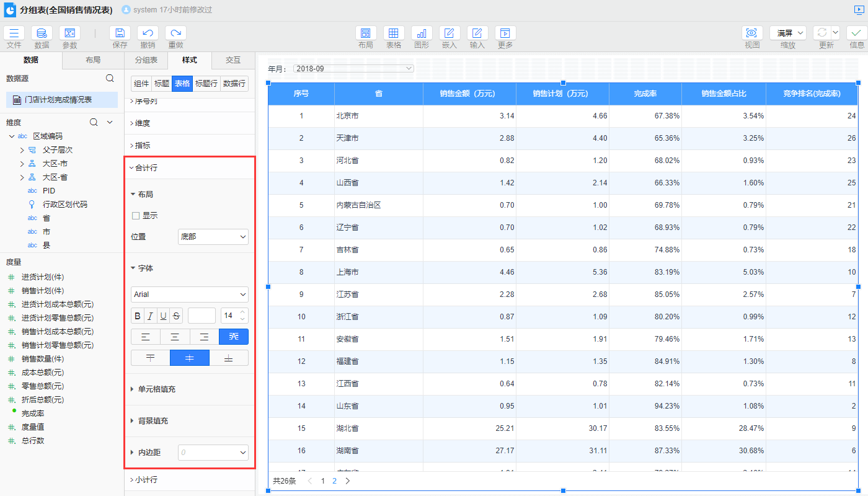Image resolution: width=868 pixels, height=496 pixels.
Task: Switch to the 交互 tab
Action: 232,60
